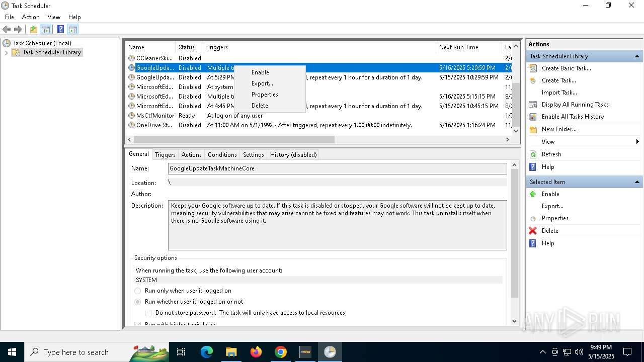
Task: Show hidden system tray icons chevron
Action: [x=542, y=352]
